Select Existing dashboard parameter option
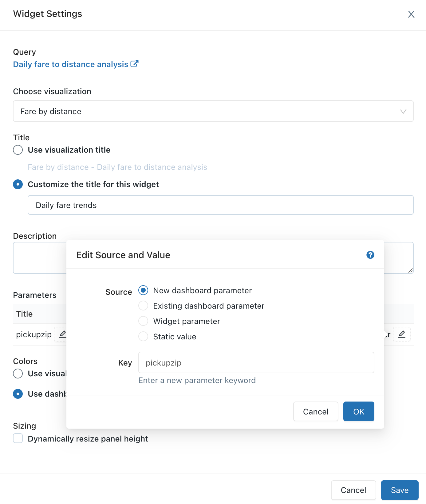Screen dimensions: 426x504 click(x=143, y=306)
